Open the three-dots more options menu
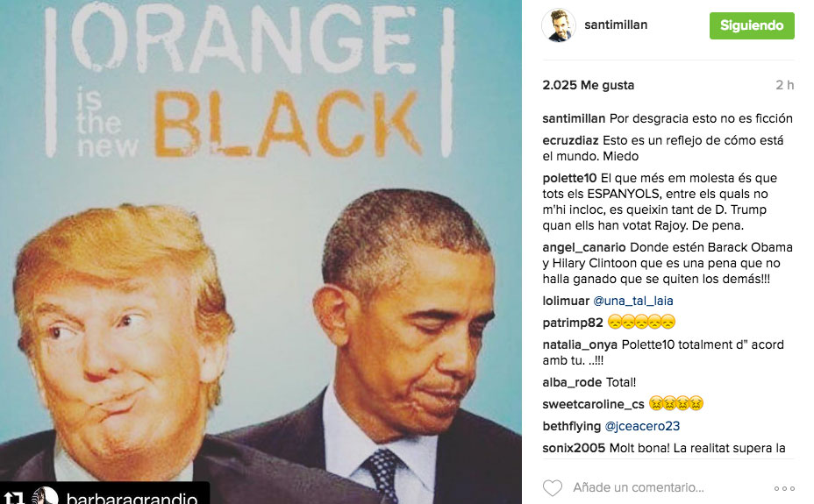This screenshot has height=504, width=814. coord(784,488)
